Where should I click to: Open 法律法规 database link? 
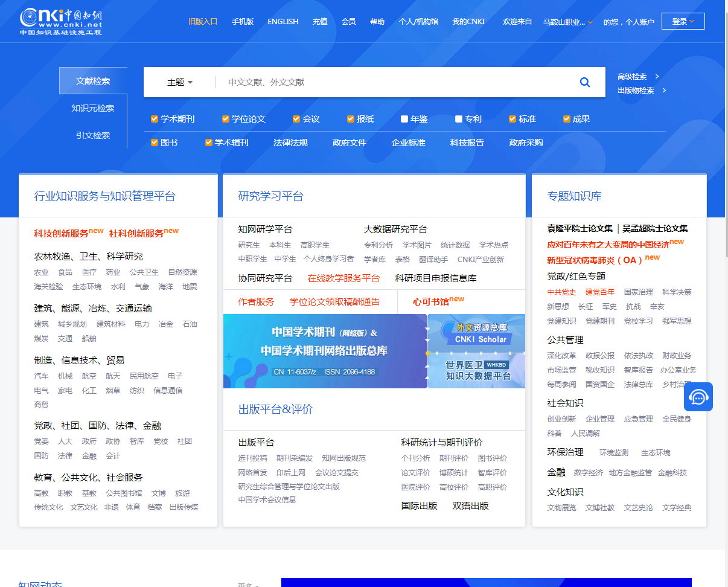pos(290,143)
